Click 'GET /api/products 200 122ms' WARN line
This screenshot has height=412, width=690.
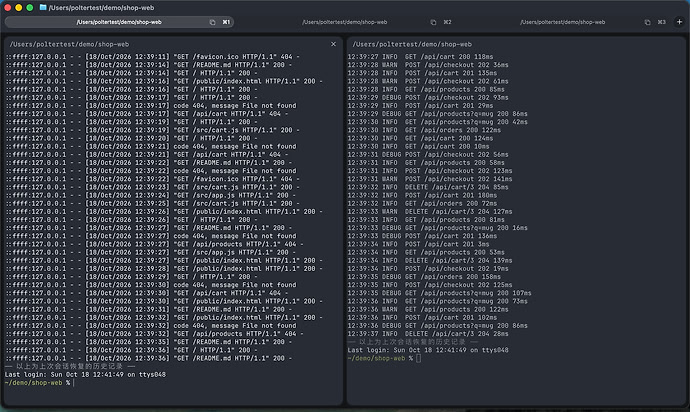pos(428,309)
